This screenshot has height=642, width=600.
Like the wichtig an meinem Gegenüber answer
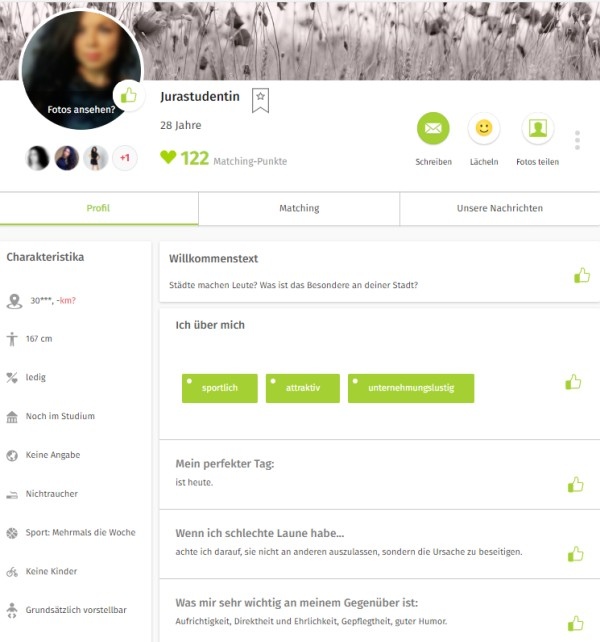575,624
